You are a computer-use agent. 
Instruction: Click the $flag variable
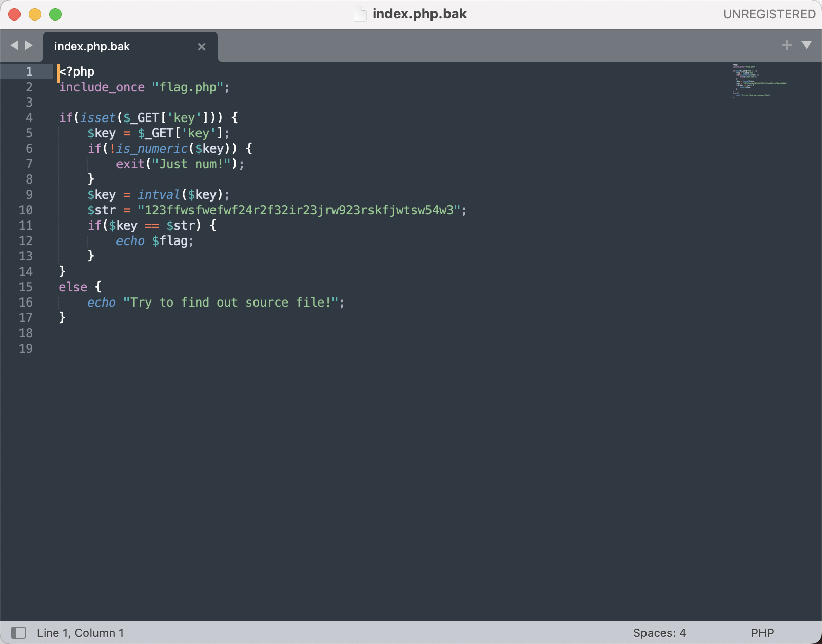tap(170, 241)
